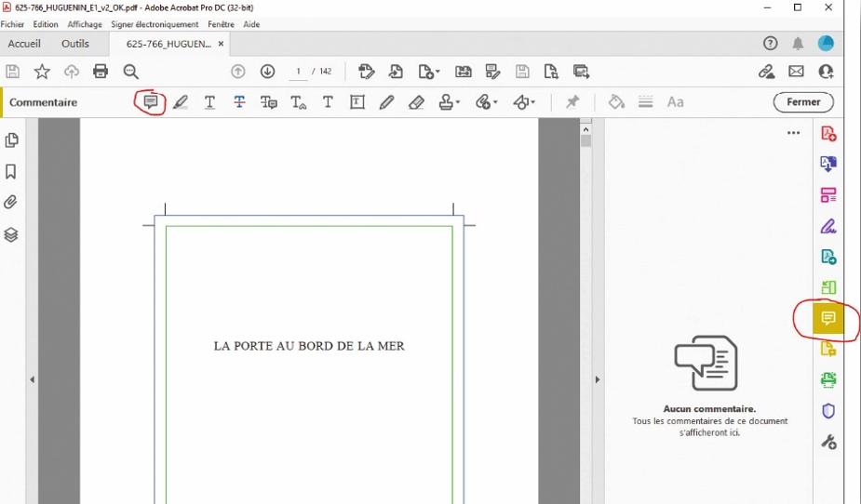Open the comment color picker
The image size is (861, 504).
pyautogui.click(x=616, y=102)
